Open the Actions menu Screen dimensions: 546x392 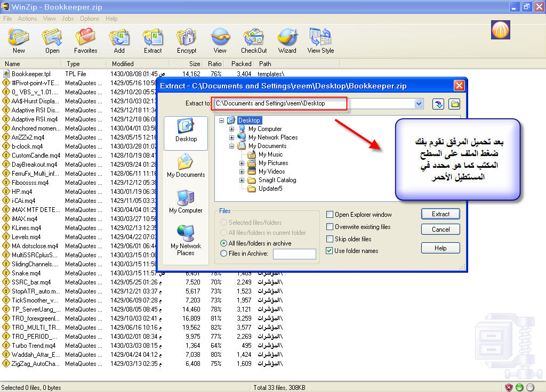coord(27,19)
